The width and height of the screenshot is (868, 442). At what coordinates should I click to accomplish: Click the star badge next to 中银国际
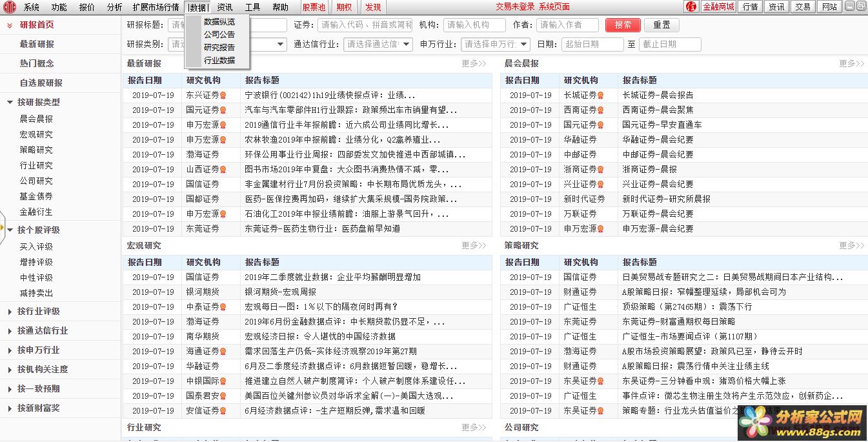click(223, 381)
